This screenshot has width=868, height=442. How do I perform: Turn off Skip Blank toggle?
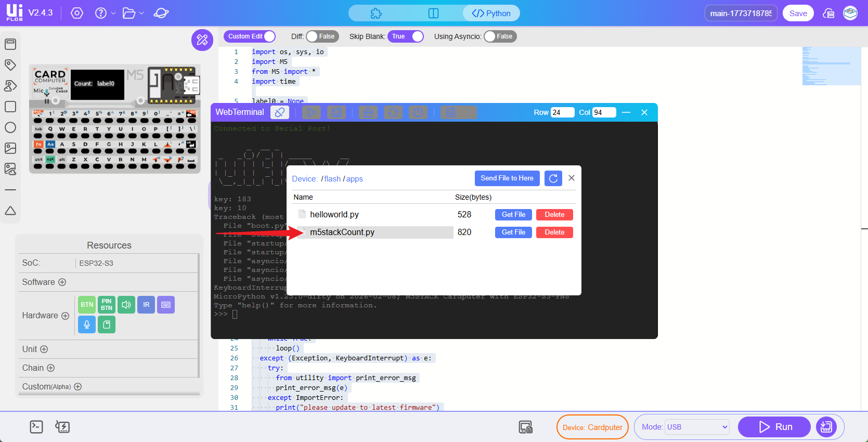tap(406, 36)
